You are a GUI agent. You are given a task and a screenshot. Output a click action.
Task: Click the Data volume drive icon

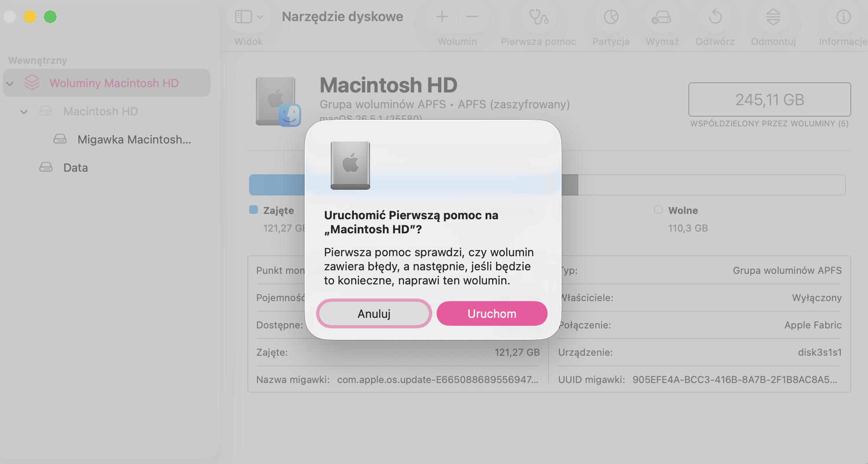coord(46,167)
